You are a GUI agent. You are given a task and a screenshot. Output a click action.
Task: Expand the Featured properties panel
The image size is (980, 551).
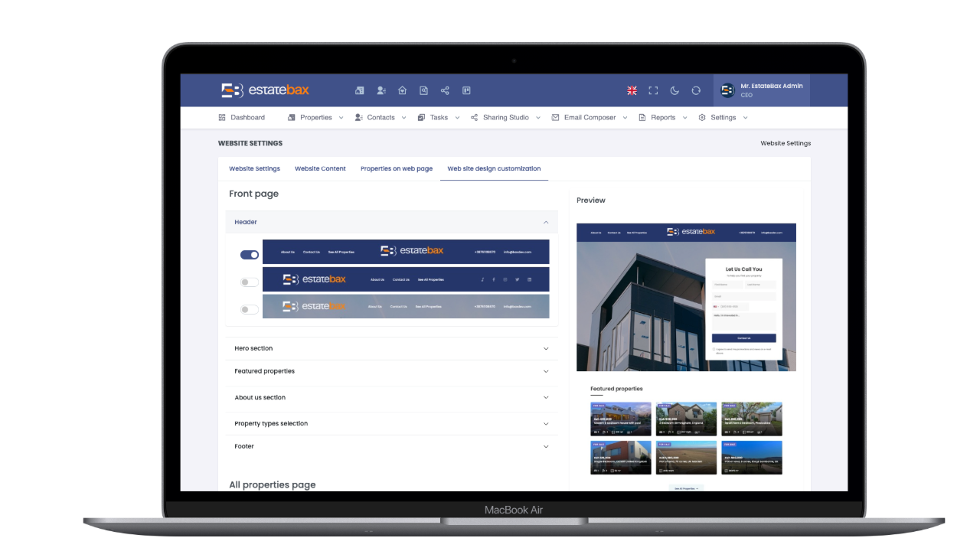[x=391, y=371]
